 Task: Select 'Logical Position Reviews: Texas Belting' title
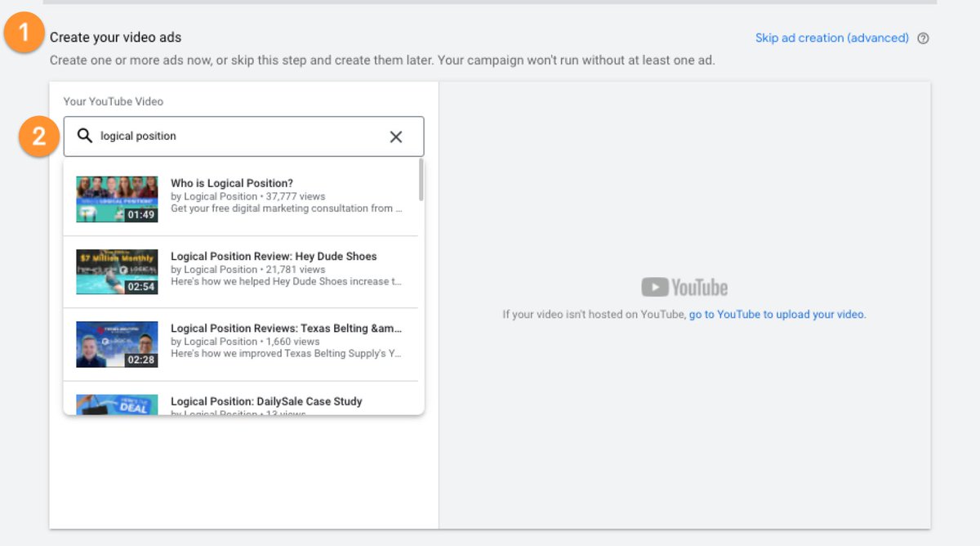point(286,329)
